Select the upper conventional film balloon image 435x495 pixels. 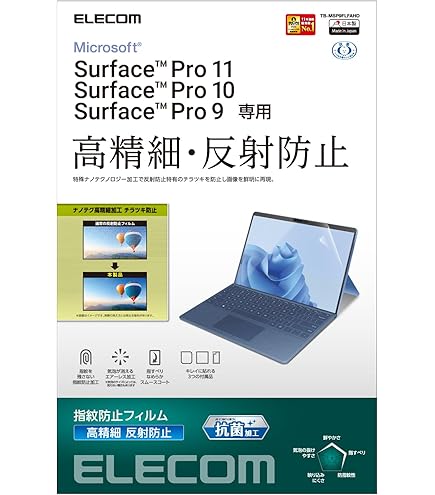pos(115,240)
